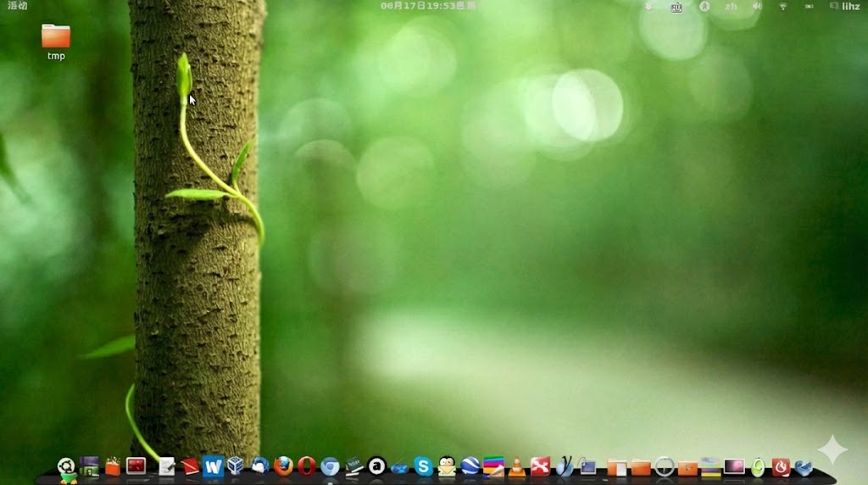Open the red X mind-mapping app
Image resolution: width=868 pixels, height=485 pixels.
click(540, 466)
